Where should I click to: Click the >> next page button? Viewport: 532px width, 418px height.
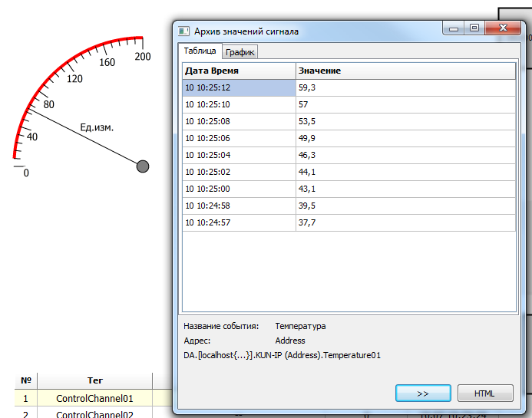[x=422, y=393]
